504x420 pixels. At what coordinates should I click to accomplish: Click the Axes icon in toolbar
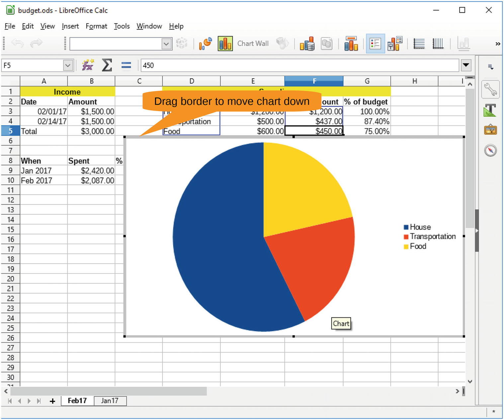pos(463,44)
